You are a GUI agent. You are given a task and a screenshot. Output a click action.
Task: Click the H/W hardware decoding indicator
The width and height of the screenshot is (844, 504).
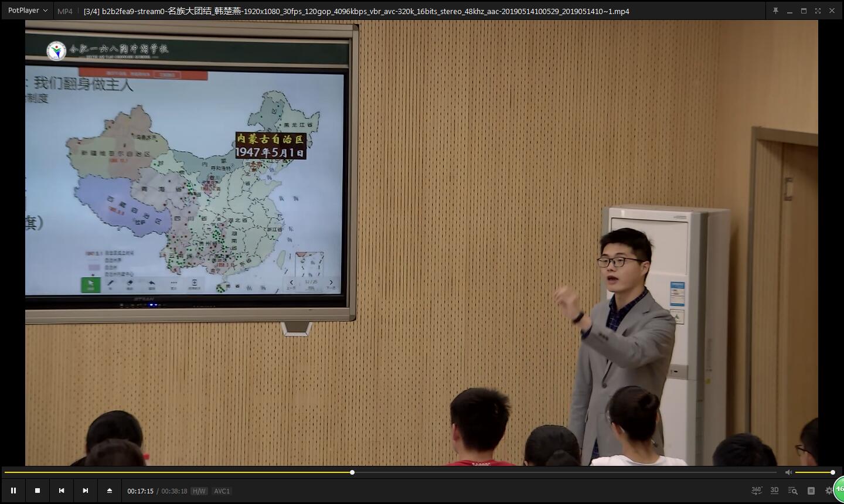(x=199, y=491)
